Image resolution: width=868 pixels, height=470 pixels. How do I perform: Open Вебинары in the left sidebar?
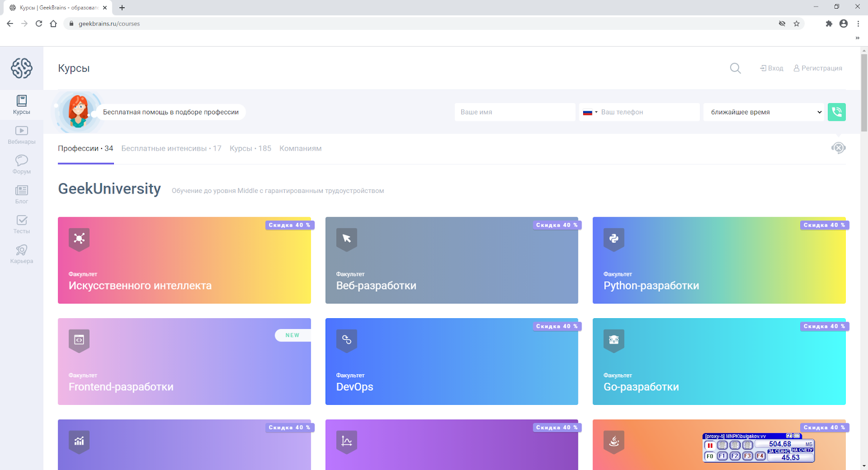[22, 134]
